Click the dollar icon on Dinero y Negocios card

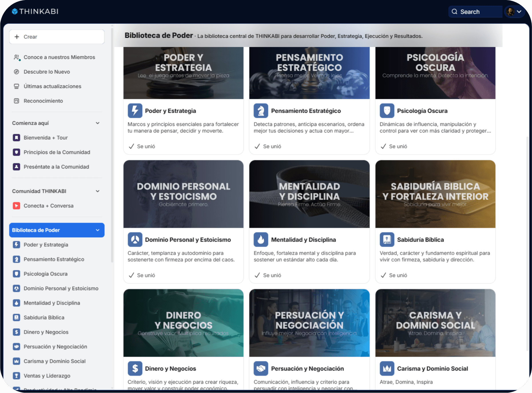135,368
